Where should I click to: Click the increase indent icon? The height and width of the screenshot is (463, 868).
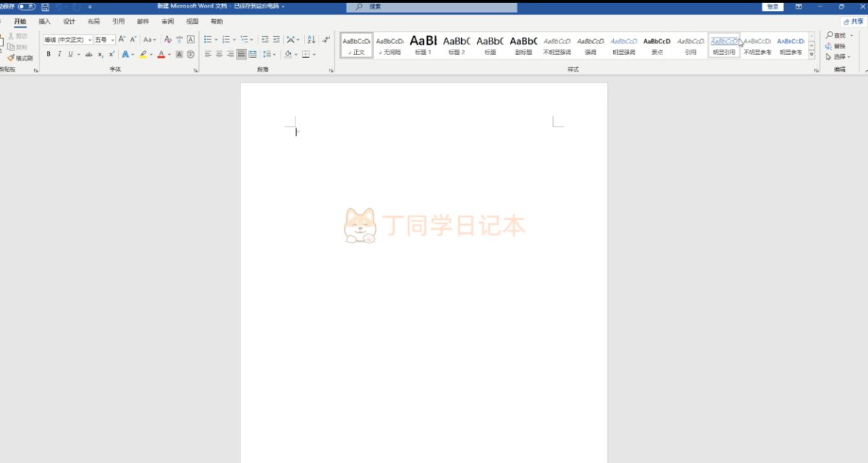pyautogui.click(x=277, y=40)
